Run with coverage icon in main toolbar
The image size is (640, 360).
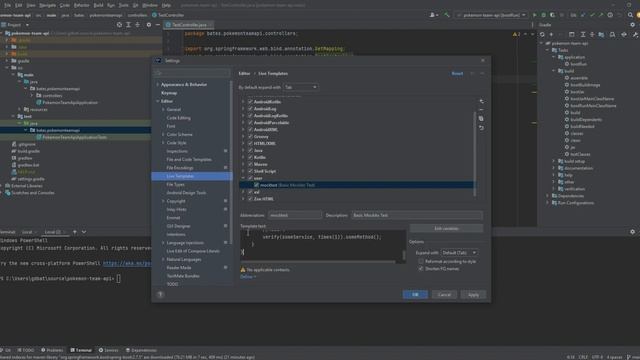(553, 15)
